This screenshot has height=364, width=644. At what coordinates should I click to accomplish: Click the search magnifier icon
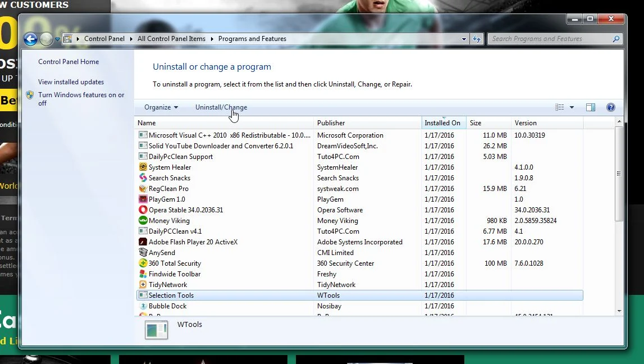tap(616, 39)
